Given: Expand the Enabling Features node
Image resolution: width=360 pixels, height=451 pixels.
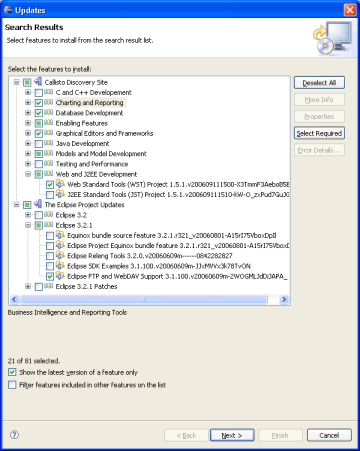Looking at the screenshot, I should coord(28,123).
